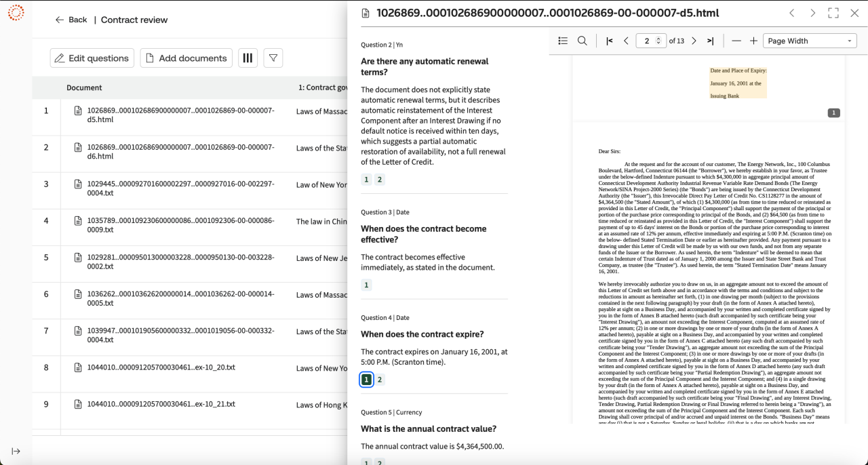Click Add documents button
The height and width of the screenshot is (465, 868).
click(186, 58)
